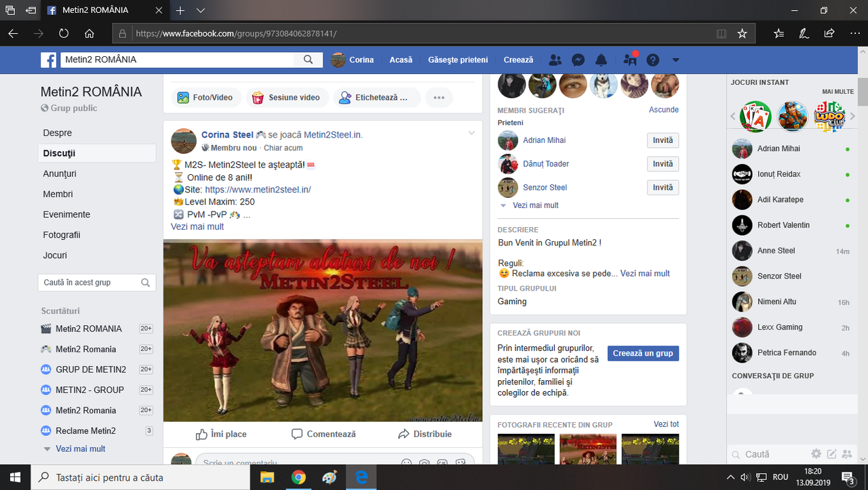Open the quick help question mark icon
This screenshot has height=490, width=868.
tap(652, 60)
